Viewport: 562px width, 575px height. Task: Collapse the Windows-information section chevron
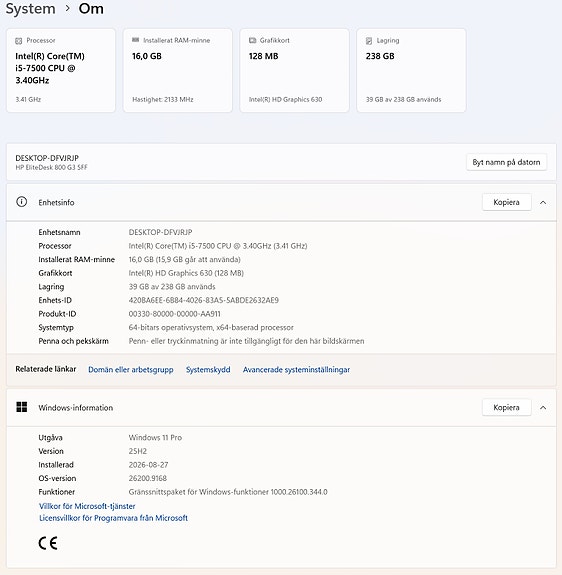click(x=543, y=407)
